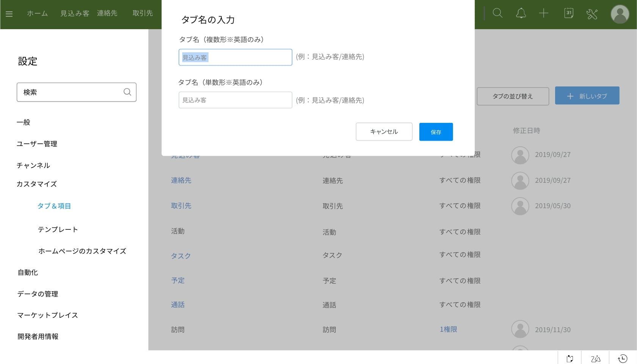Expand the 自動化 settings section
The width and height of the screenshot is (637, 364).
pyautogui.click(x=28, y=272)
